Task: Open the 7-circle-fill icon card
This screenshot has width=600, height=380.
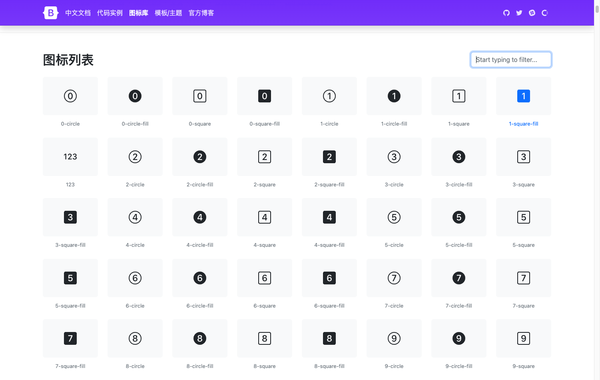Action: point(459,278)
